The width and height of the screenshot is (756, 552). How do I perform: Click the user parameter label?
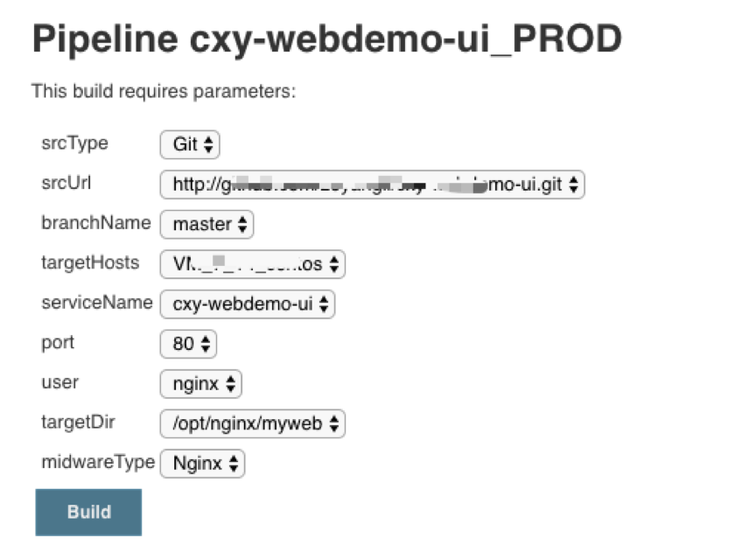(59, 382)
